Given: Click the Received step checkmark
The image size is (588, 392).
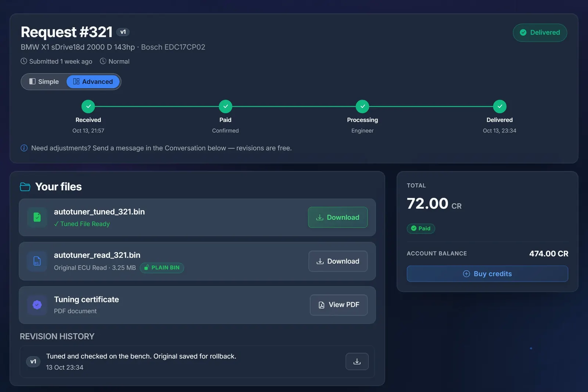Looking at the screenshot, I should click(88, 107).
